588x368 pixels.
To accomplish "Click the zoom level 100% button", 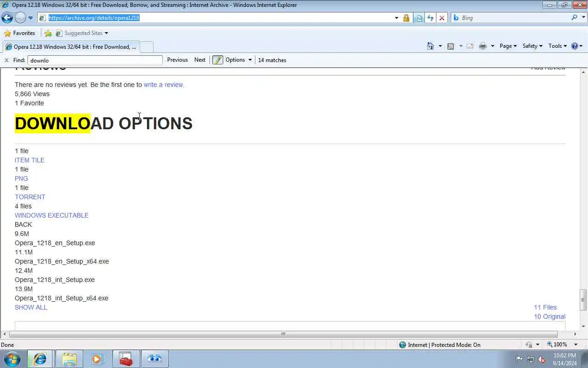I will 557,345.
